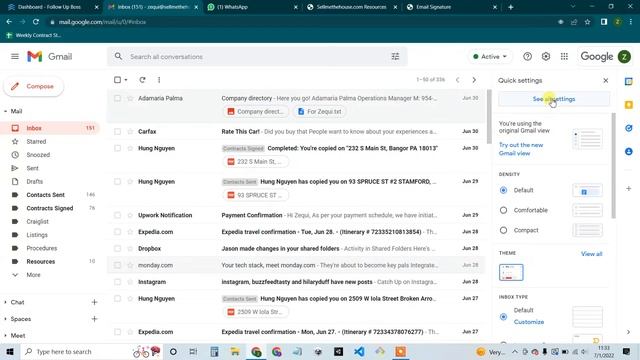Viewport: 640px width, 360px height.
Task: Go to newer messages arrow
Action: point(458,80)
